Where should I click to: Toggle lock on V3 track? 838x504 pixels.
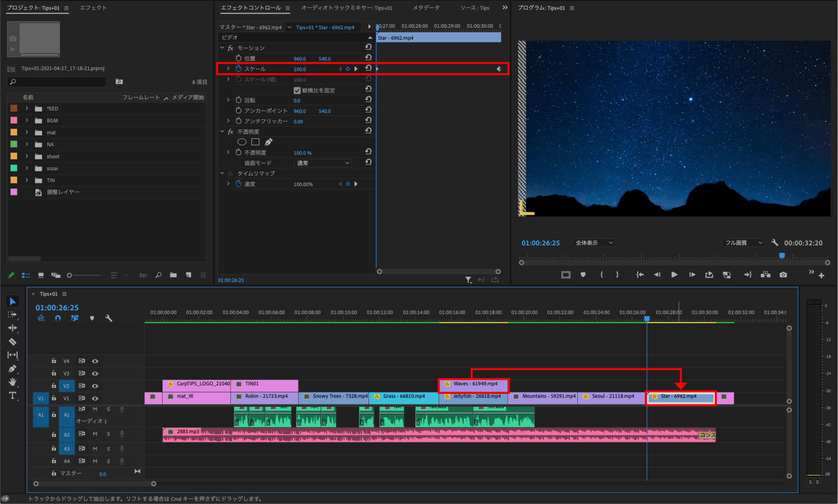point(54,373)
